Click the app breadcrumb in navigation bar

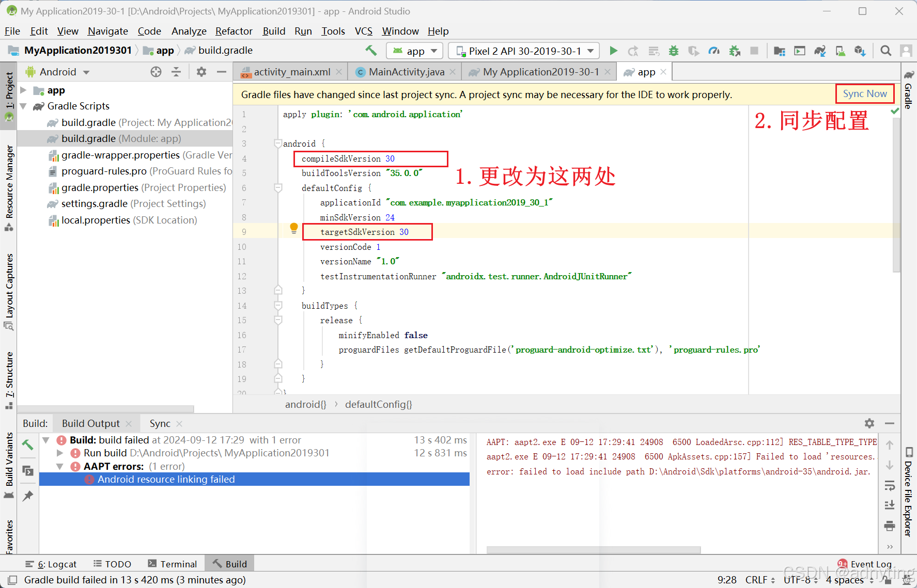(x=160, y=50)
